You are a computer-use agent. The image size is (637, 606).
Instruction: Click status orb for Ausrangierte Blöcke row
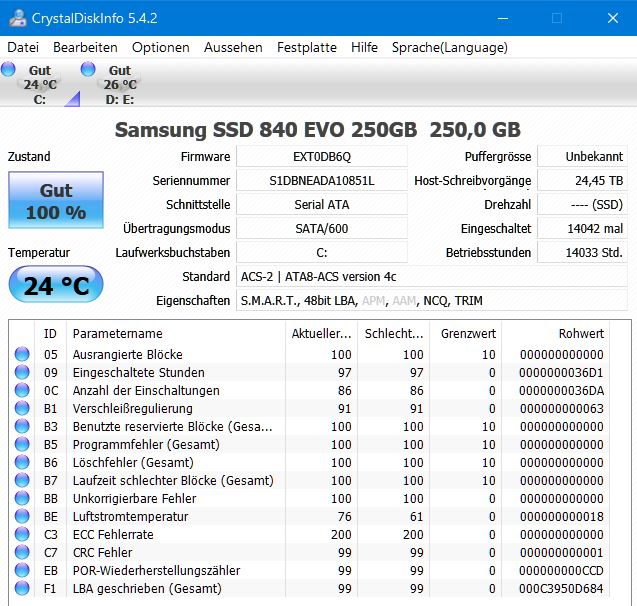pos(22,354)
